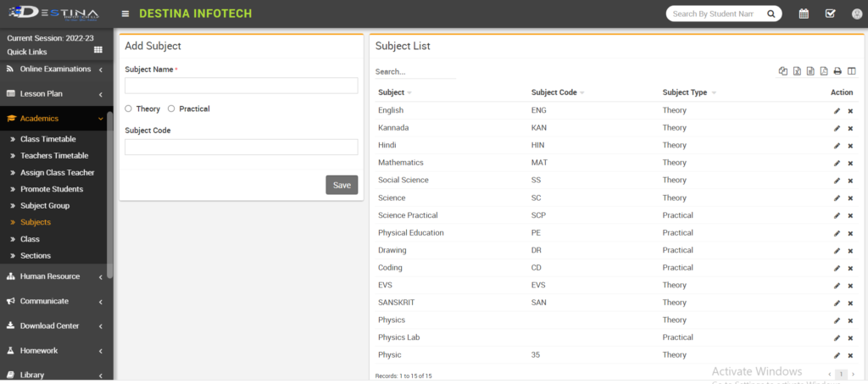This screenshot has height=384, width=868.
Task: Select the Theory radio button
Action: (129, 109)
